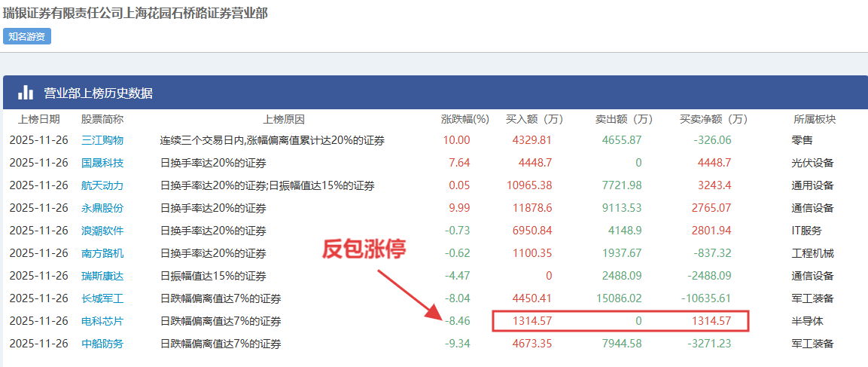868x367 pixels.
Task: Click the sell amount 9113.53
Action: (623, 209)
